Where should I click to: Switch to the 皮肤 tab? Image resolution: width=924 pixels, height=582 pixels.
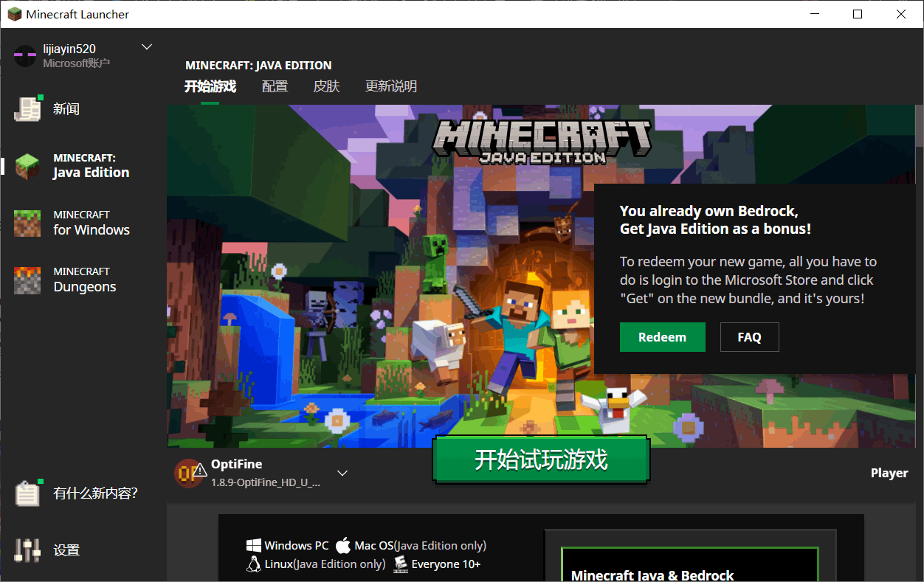point(326,86)
